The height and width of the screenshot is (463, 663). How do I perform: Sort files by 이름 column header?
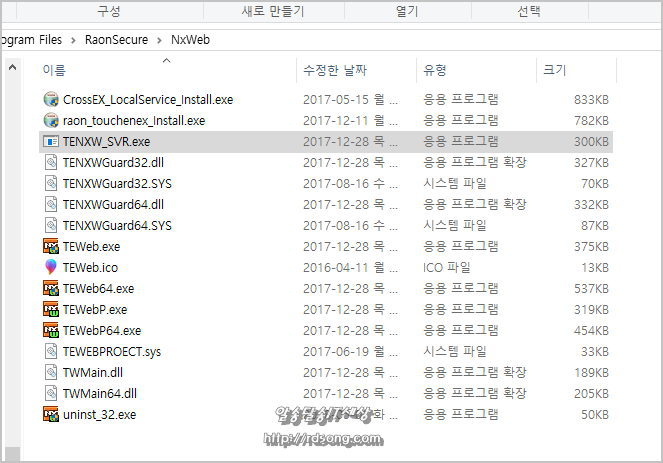coord(54,71)
